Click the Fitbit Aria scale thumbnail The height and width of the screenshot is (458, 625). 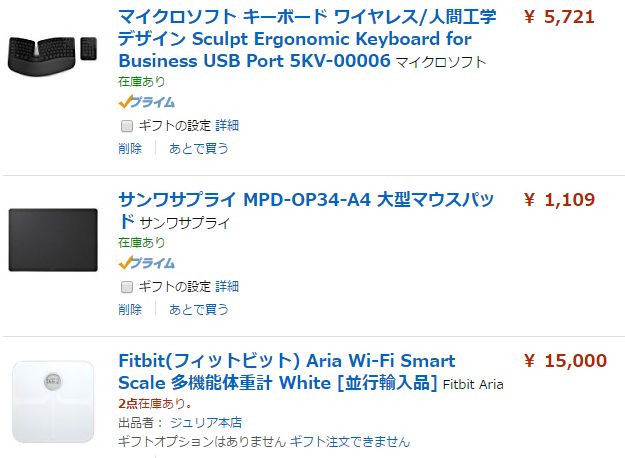coord(53,401)
